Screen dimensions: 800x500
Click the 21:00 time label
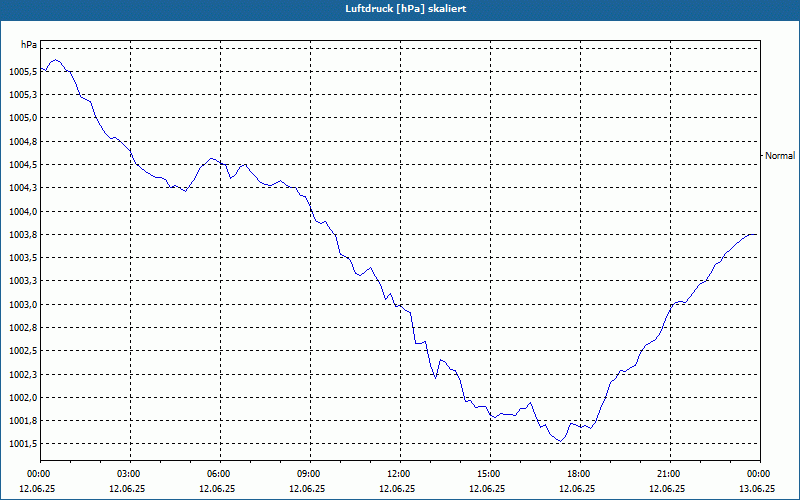point(667,474)
